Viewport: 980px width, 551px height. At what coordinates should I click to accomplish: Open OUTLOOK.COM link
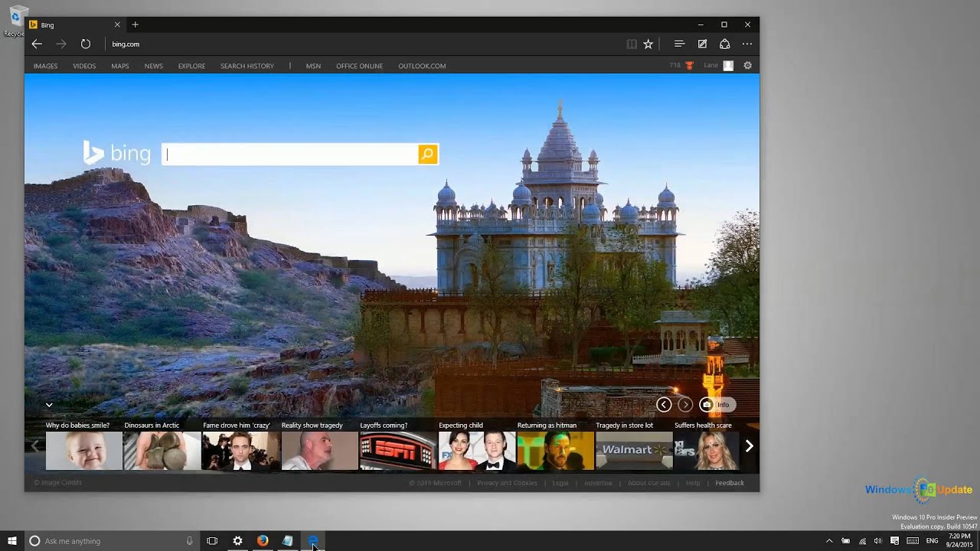(x=422, y=66)
